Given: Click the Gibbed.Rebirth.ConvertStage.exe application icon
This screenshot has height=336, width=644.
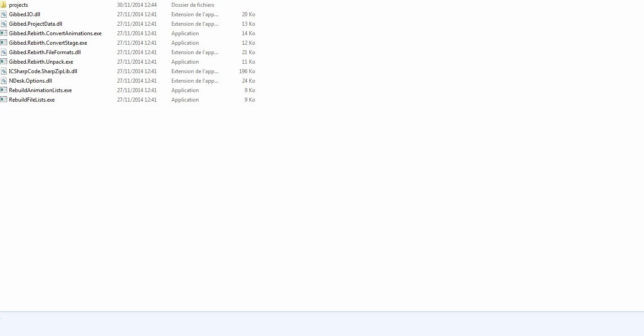Looking at the screenshot, I should (x=4, y=43).
